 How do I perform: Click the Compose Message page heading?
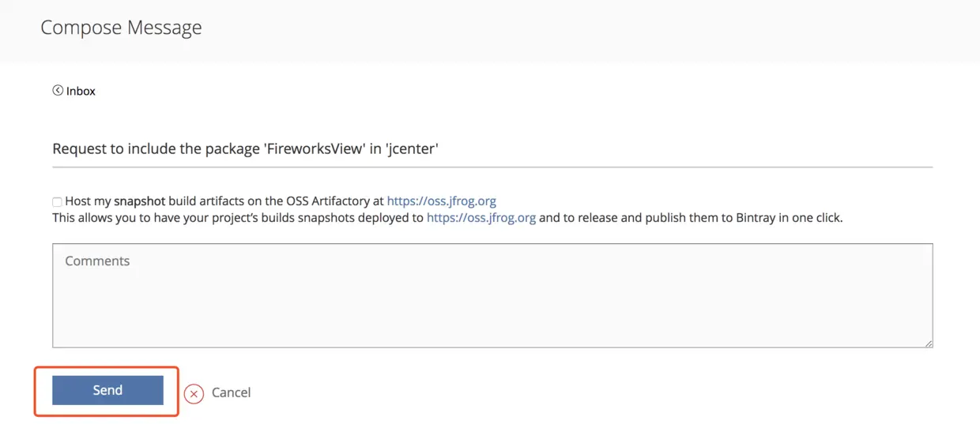121,27
